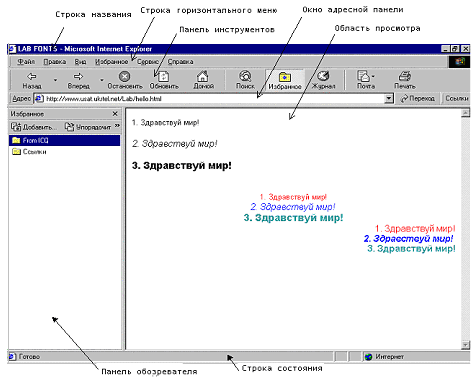
Task: Click the Переход go button
Action: point(418,98)
